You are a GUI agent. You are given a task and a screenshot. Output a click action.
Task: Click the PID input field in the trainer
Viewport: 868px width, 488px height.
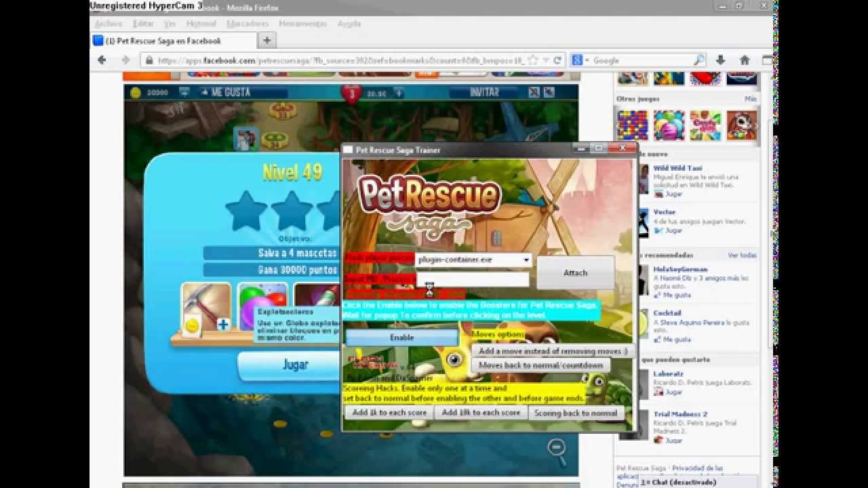pyautogui.click(x=473, y=279)
